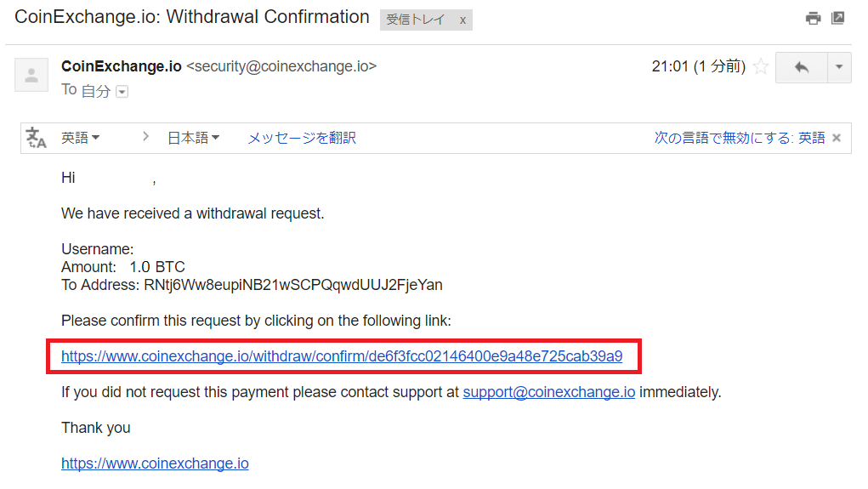Open the https://www.coinexchange.io footer link

coord(155,463)
